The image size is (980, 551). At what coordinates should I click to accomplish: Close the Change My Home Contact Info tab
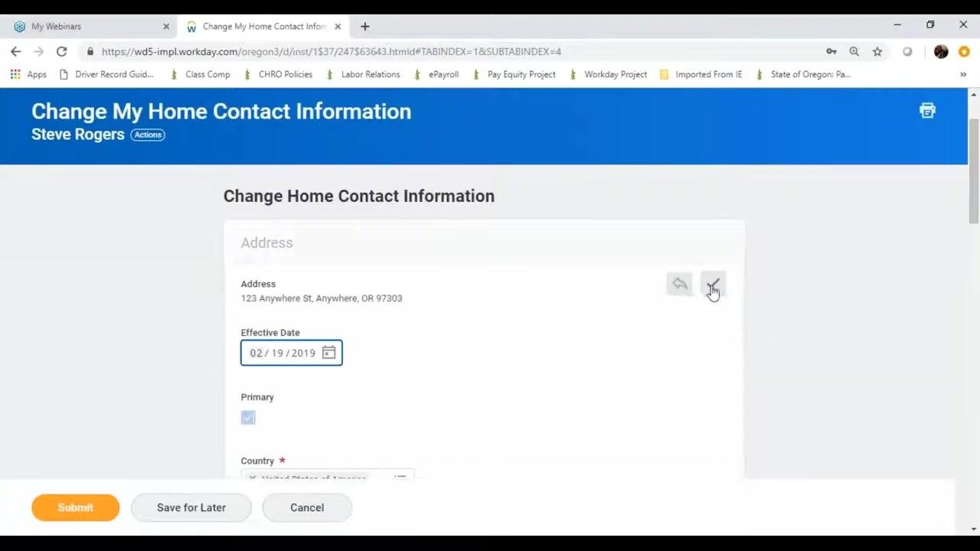point(338,26)
